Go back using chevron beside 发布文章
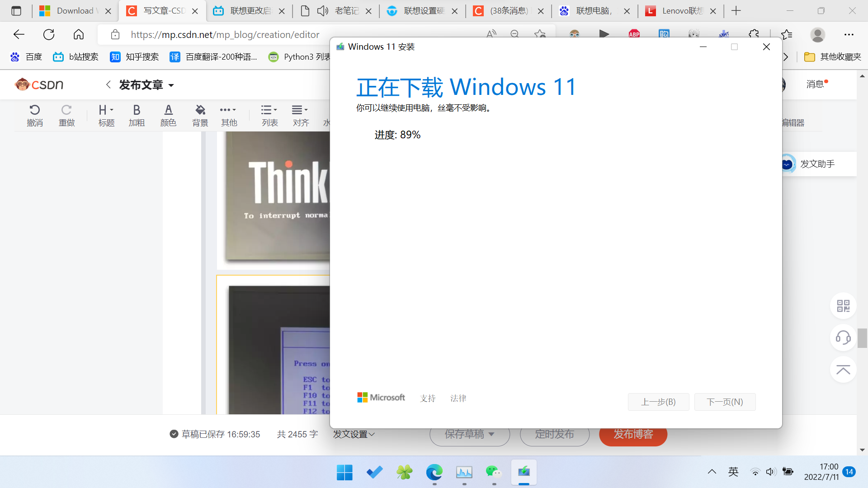 tap(108, 84)
